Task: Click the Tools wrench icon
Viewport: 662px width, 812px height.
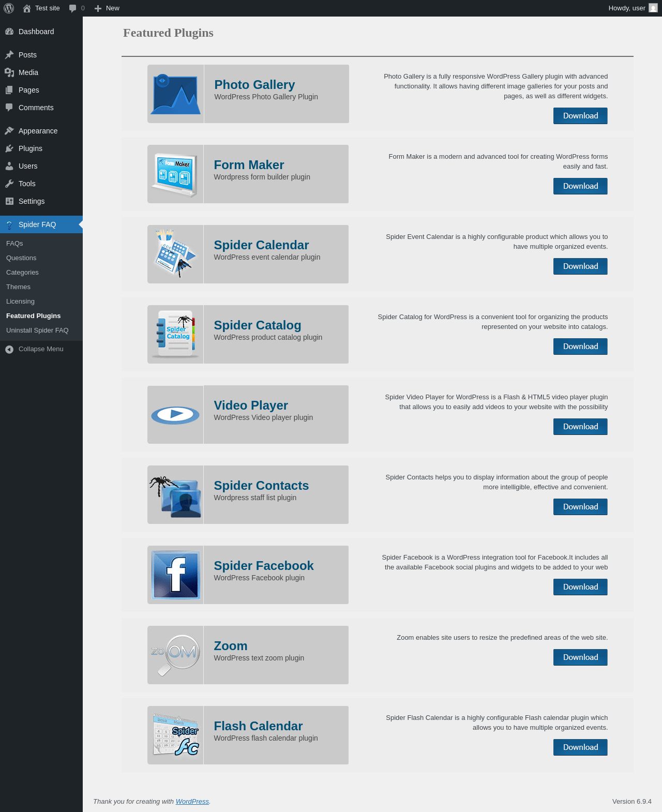Action: pyautogui.click(x=9, y=184)
